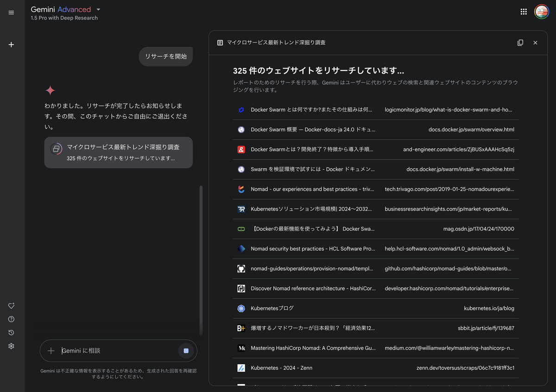This screenshot has height=392, width=556.
Task: Stop the current response generation
Action: [x=185, y=351]
